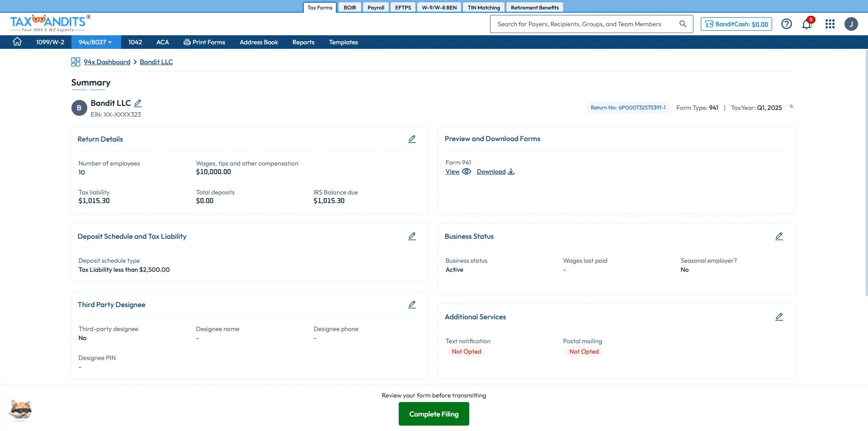Open the BanditCash balance button
This screenshot has height=431, width=868.
tap(736, 24)
